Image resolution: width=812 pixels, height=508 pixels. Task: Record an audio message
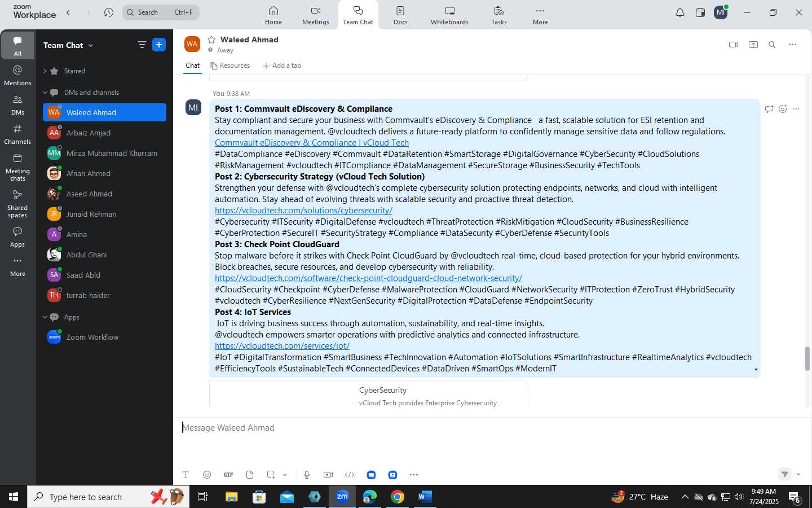pos(307,475)
